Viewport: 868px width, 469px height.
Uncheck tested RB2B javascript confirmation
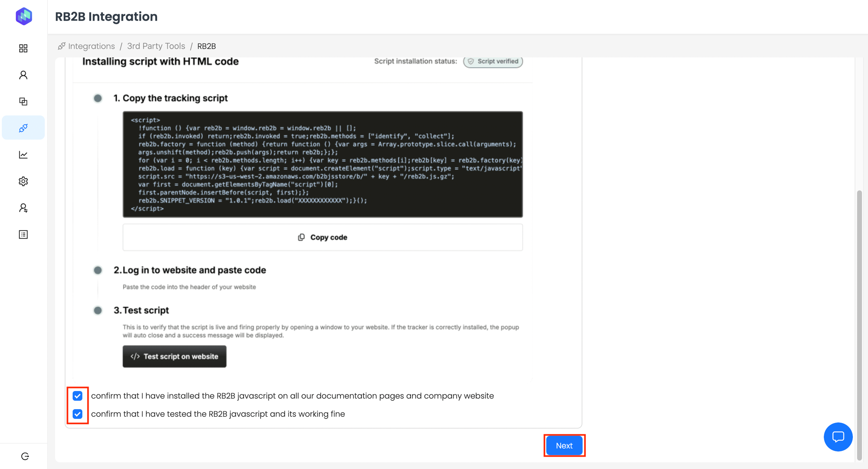(x=78, y=414)
